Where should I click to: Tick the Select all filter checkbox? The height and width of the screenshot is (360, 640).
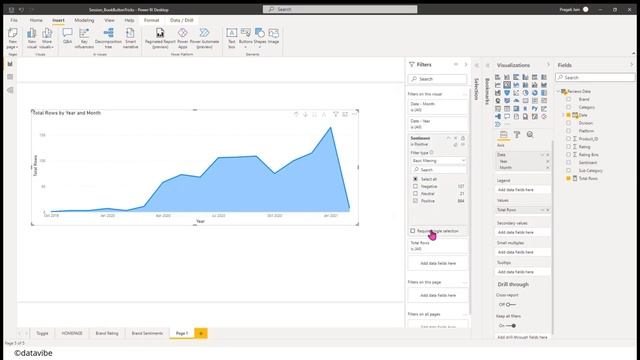pos(415,179)
